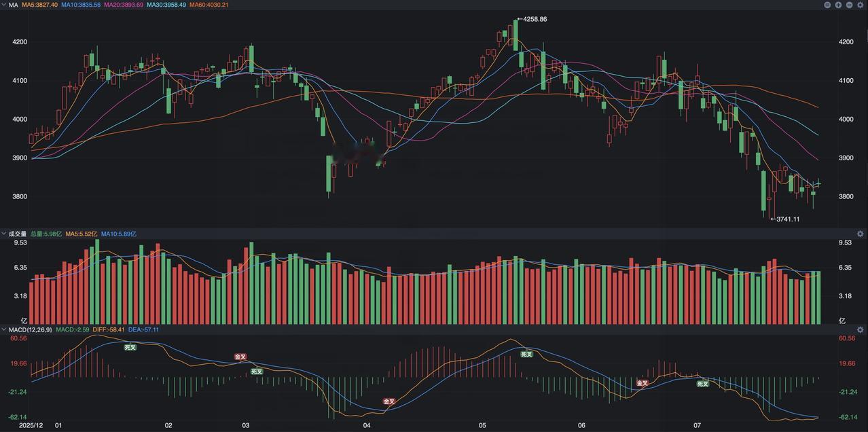Click the -62.14 label on right MACD axis
The image size is (868, 432).
pyautogui.click(x=847, y=417)
